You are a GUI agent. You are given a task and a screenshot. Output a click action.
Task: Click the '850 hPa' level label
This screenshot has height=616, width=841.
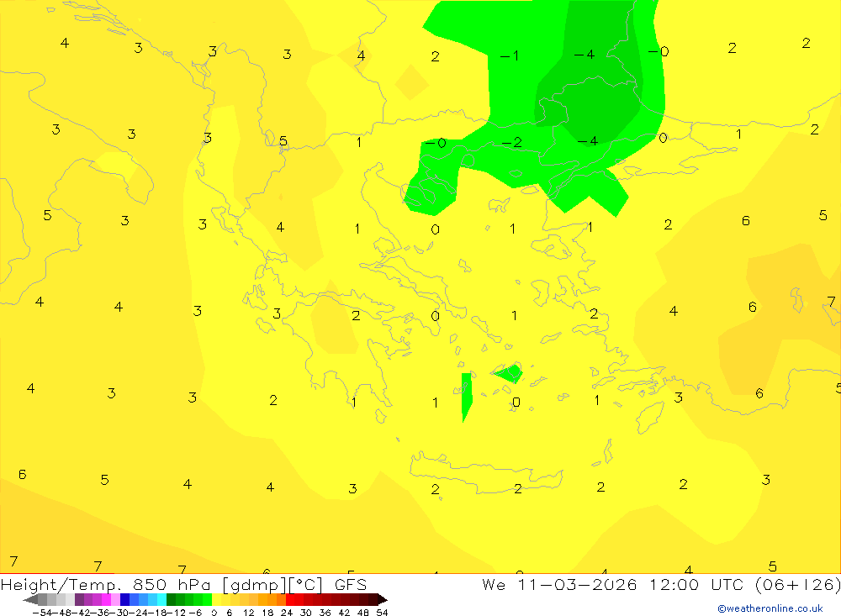pyautogui.click(x=172, y=585)
